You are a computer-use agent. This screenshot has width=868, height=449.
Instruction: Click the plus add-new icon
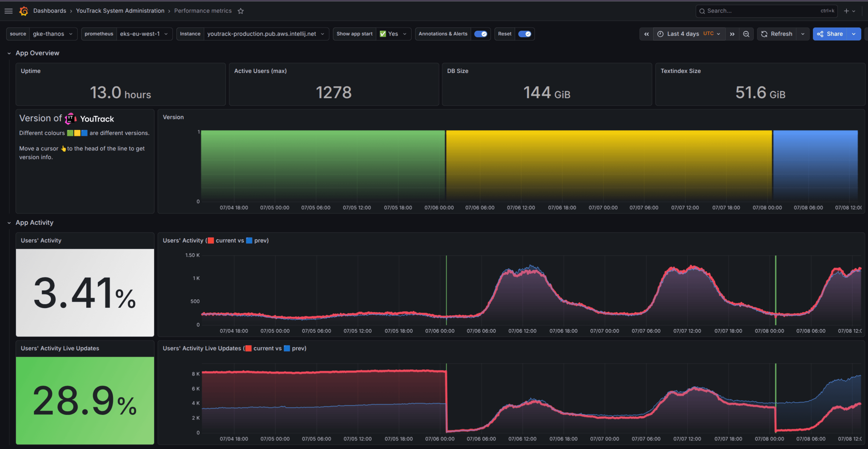click(847, 11)
